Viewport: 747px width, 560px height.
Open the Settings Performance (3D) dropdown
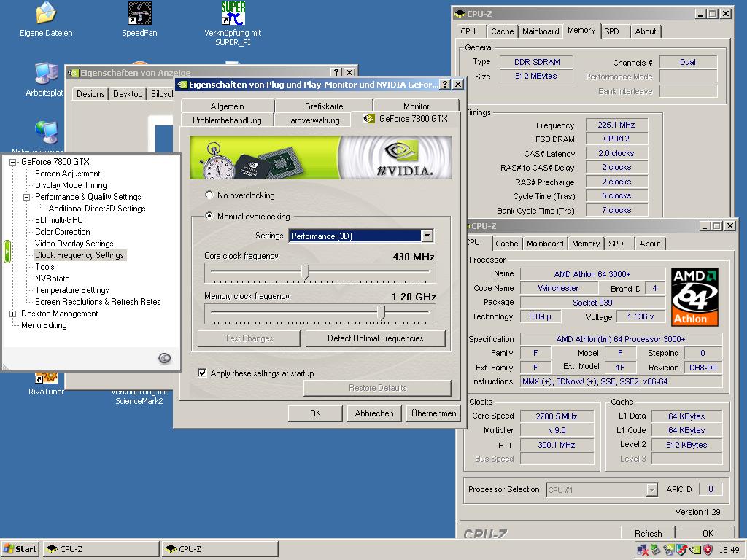click(427, 236)
